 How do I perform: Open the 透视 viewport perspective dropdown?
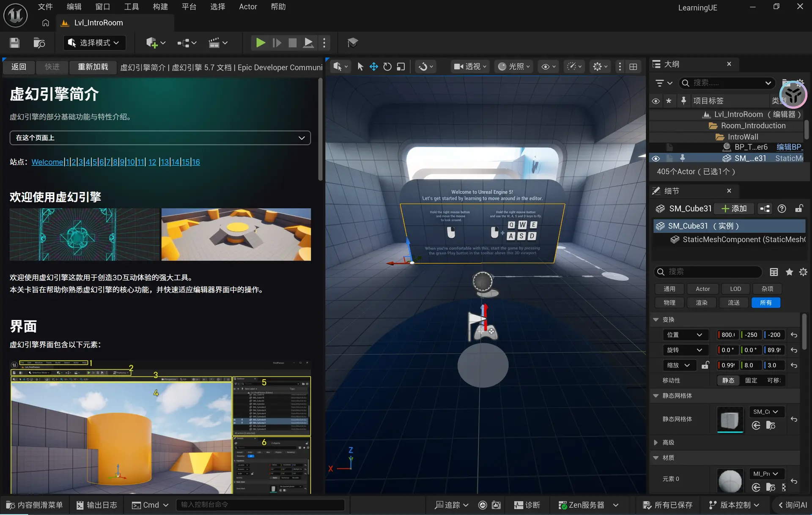[x=470, y=67]
